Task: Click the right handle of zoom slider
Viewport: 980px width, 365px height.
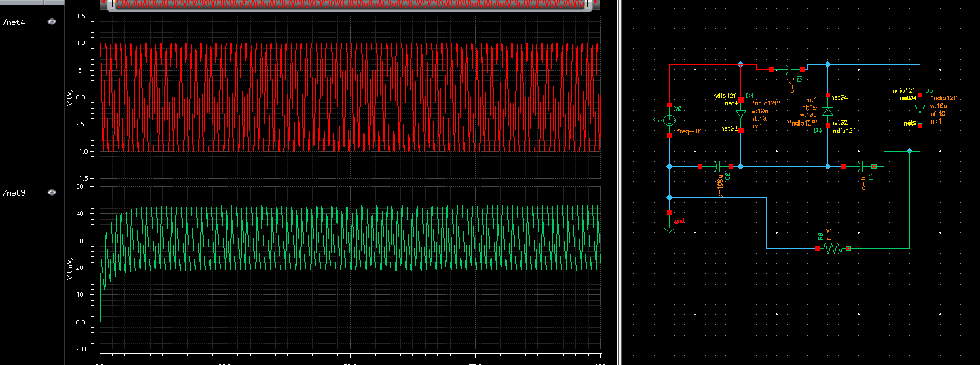Action: [x=589, y=5]
